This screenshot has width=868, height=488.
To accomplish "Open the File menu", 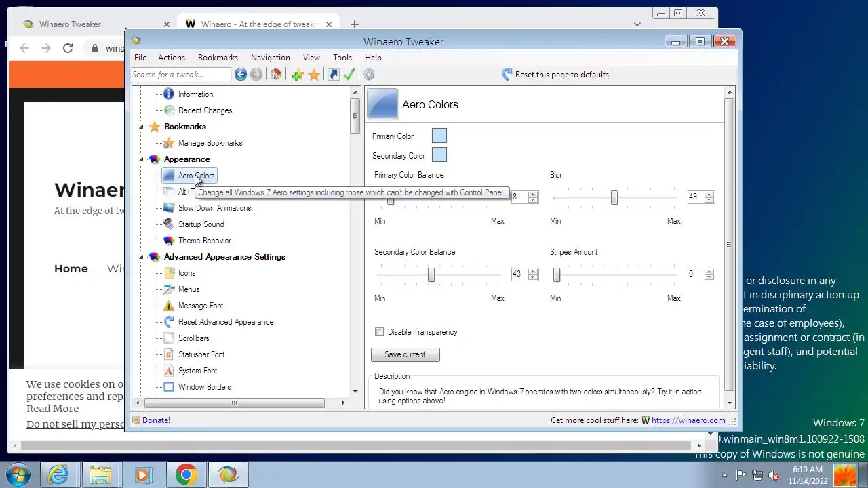I will tap(140, 58).
